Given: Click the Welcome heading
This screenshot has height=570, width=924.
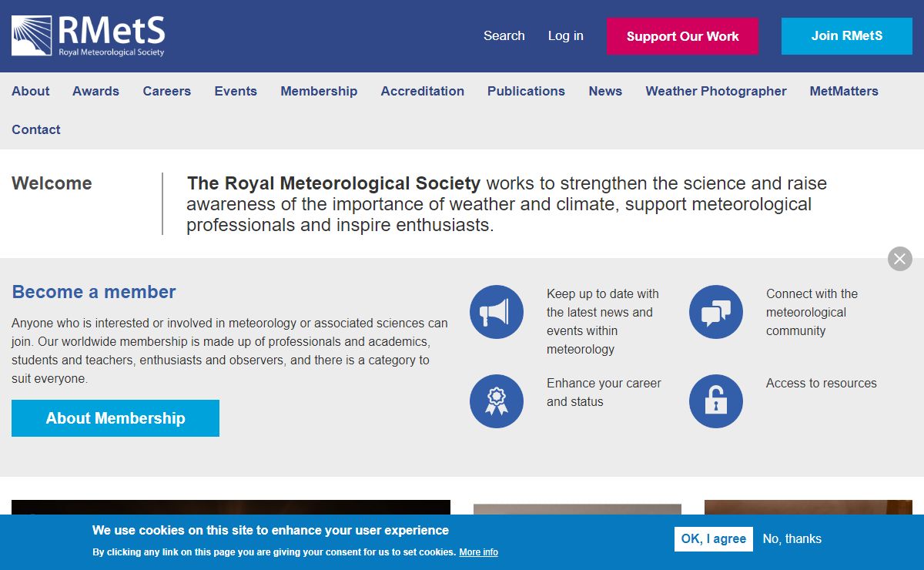Looking at the screenshot, I should click(x=52, y=183).
